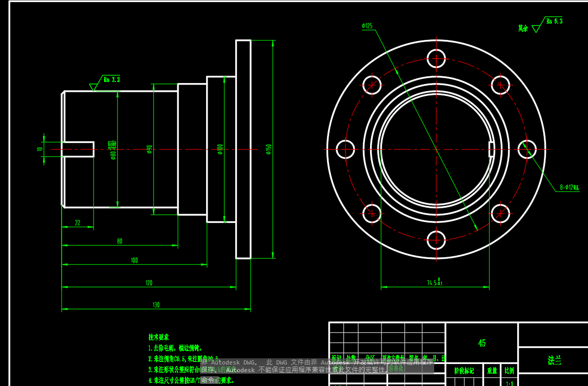Viewport: 588px width, 386px height.
Task: Select the ø80 toleranced diameter dimension
Action: click(x=112, y=150)
